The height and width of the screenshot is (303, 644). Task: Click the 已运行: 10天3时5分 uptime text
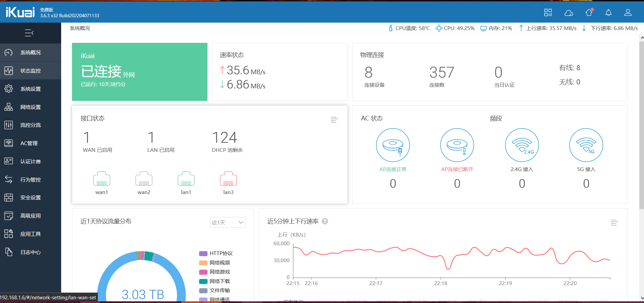[x=103, y=84]
